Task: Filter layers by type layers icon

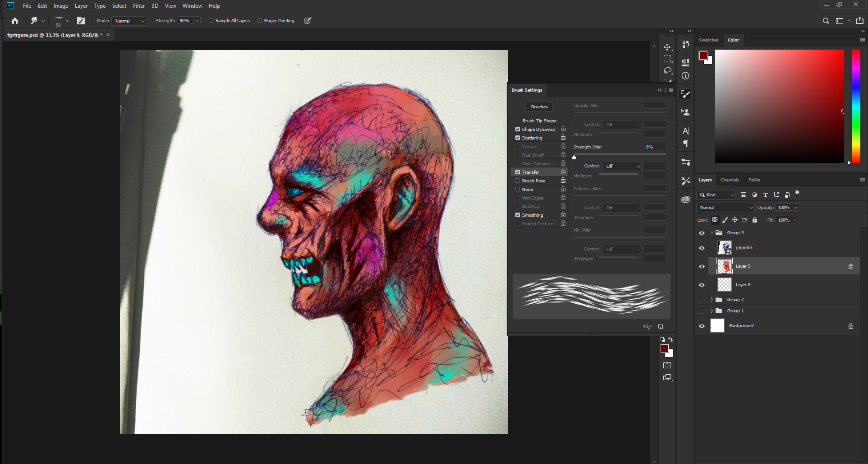Action: [x=765, y=195]
